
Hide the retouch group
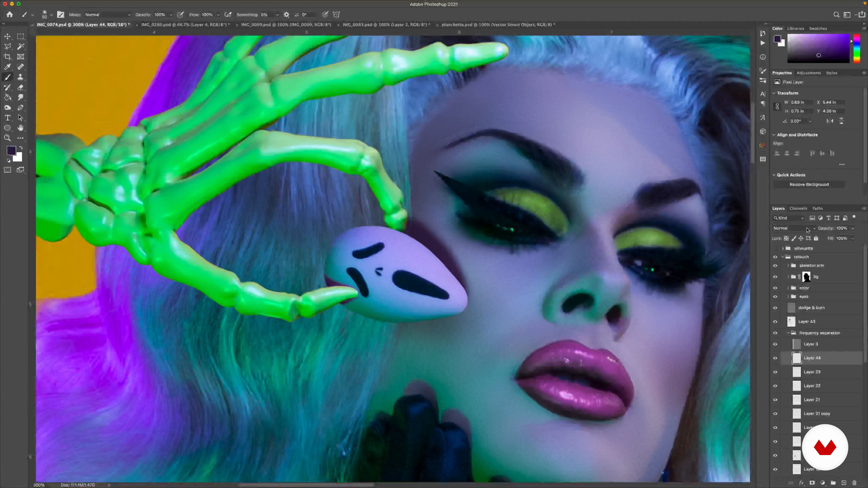tap(775, 257)
